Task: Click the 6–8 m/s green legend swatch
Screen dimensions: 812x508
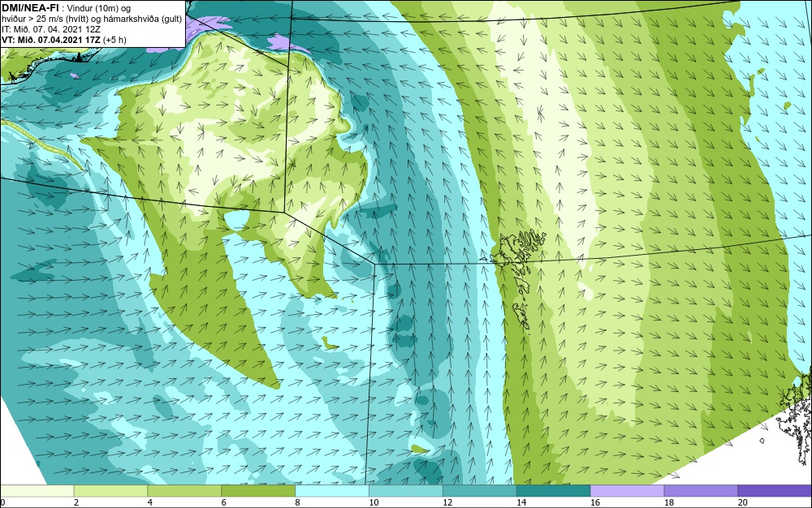Action: [x=258, y=491]
